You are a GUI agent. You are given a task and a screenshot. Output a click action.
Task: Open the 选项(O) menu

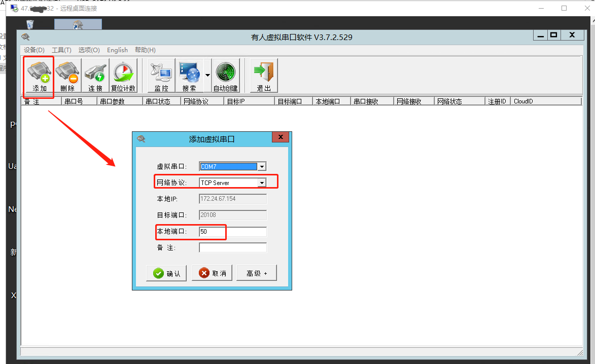tap(89, 50)
